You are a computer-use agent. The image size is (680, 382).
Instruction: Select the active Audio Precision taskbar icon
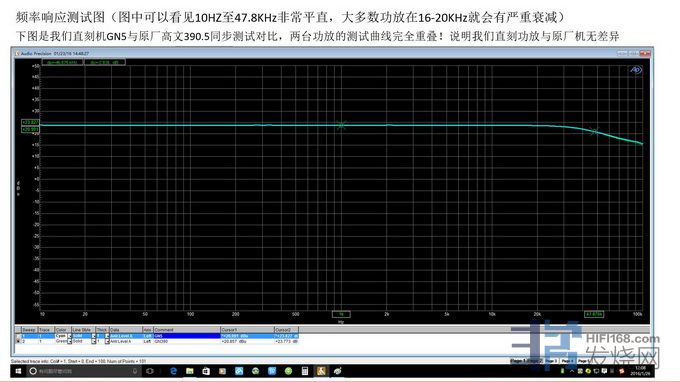pyautogui.click(x=321, y=371)
